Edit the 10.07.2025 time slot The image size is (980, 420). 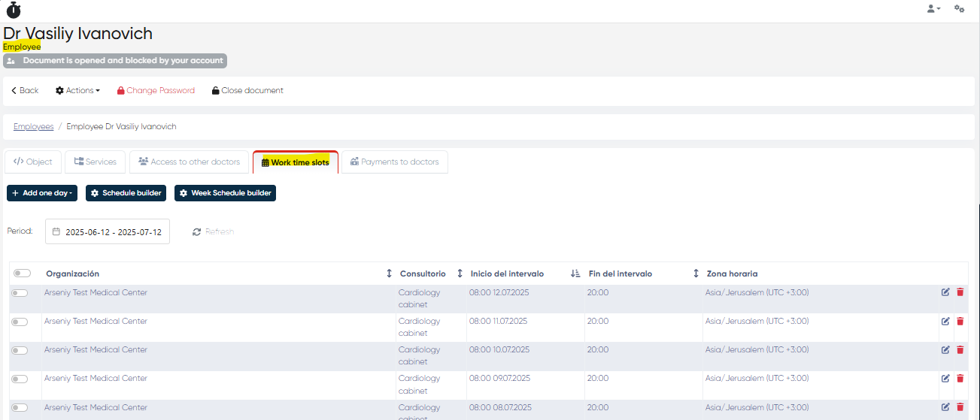pyautogui.click(x=945, y=349)
